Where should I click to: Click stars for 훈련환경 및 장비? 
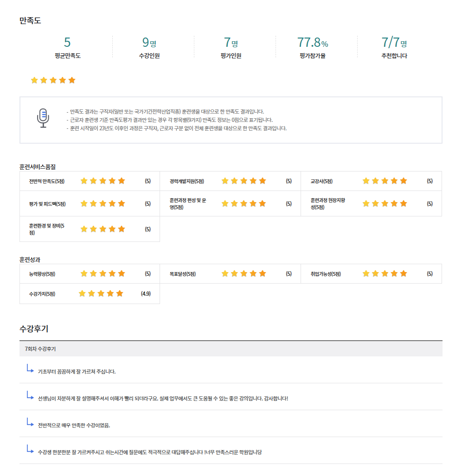coord(103,229)
